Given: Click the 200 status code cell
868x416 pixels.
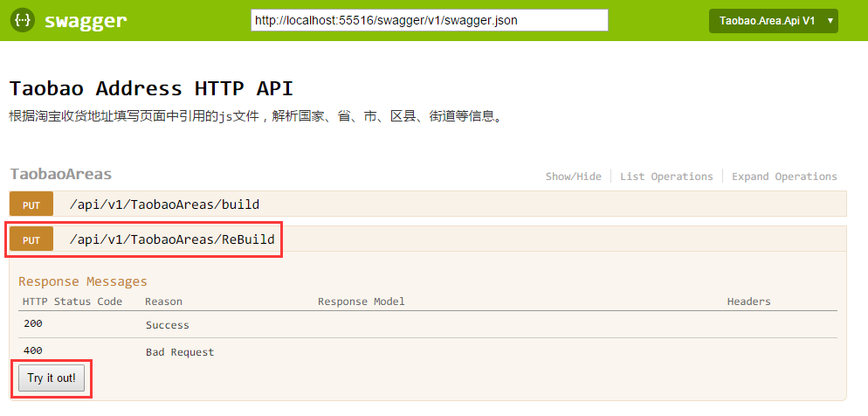Looking at the screenshot, I should (33, 324).
